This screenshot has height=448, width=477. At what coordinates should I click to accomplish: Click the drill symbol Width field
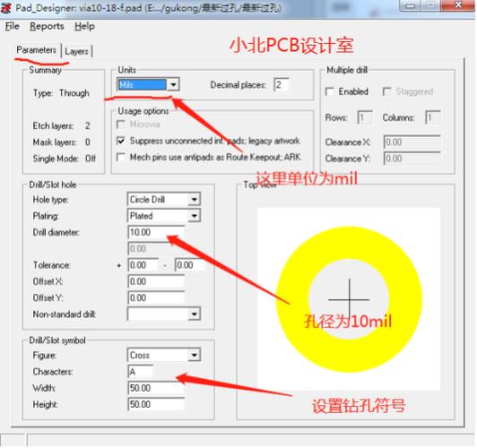[x=156, y=388]
